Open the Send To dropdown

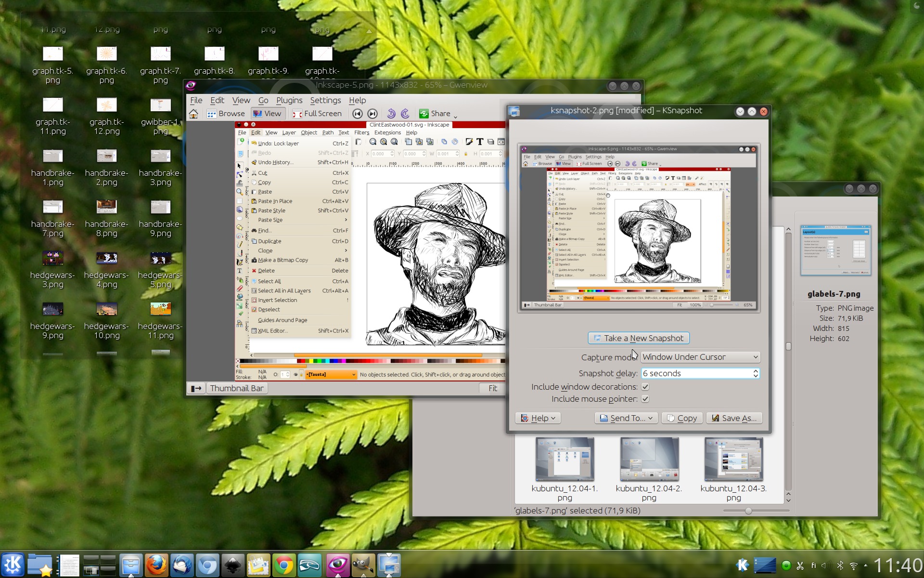point(626,418)
